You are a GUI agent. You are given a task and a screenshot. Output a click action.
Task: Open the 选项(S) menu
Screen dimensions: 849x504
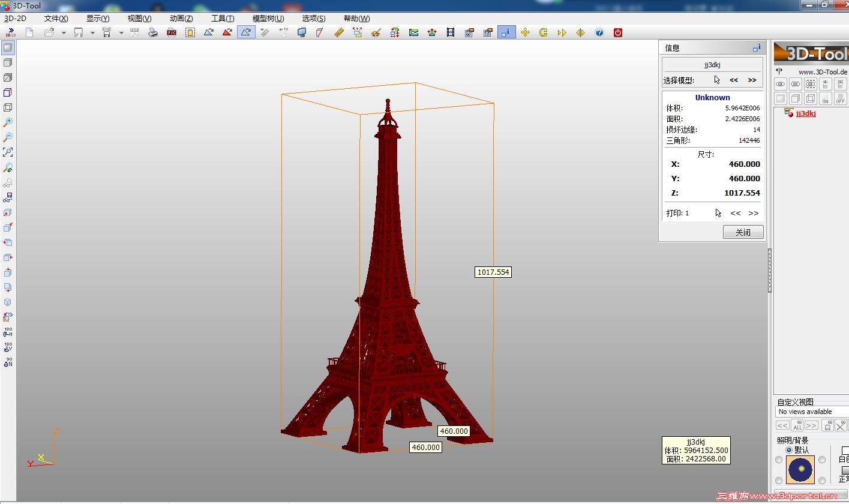(314, 19)
